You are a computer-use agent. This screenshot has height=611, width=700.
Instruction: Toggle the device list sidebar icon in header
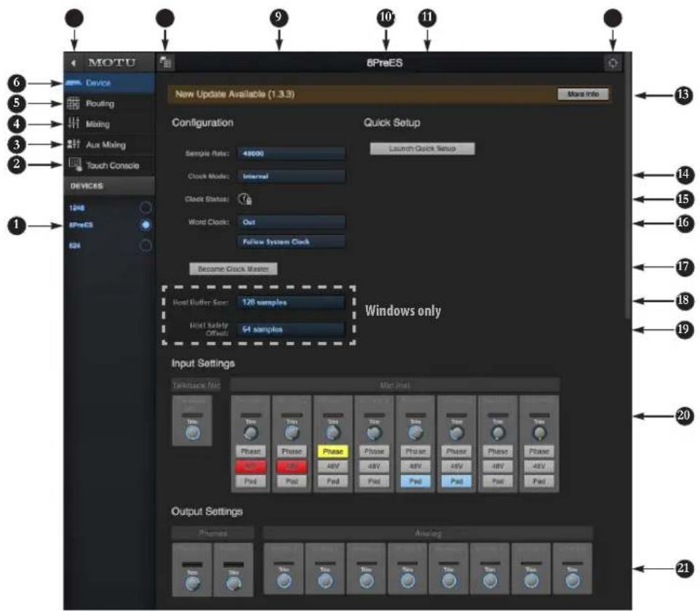166,63
